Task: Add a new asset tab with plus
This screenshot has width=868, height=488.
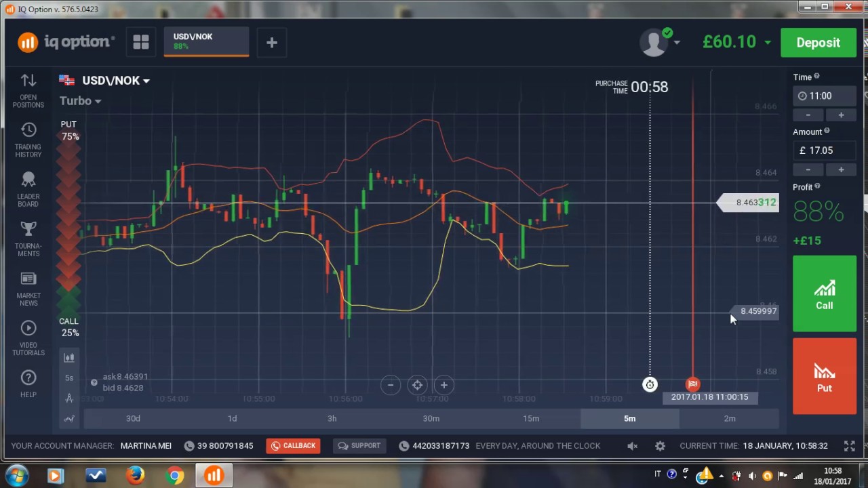Action: click(x=271, y=43)
